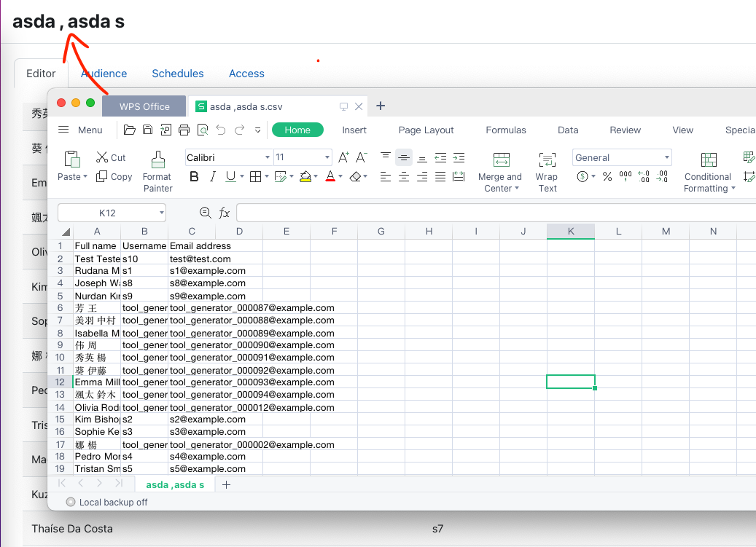Click the Merge and Center icon
This screenshot has width=756, height=547.
pos(501,160)
